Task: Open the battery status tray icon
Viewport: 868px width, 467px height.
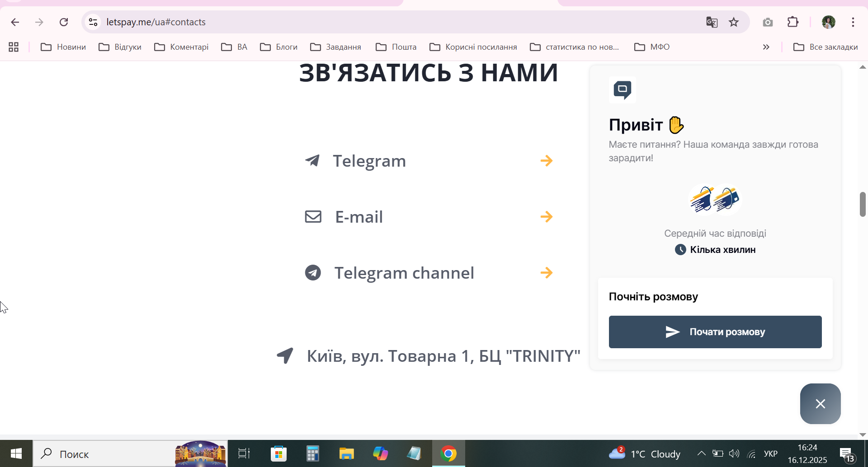Action: click(717, 453)
